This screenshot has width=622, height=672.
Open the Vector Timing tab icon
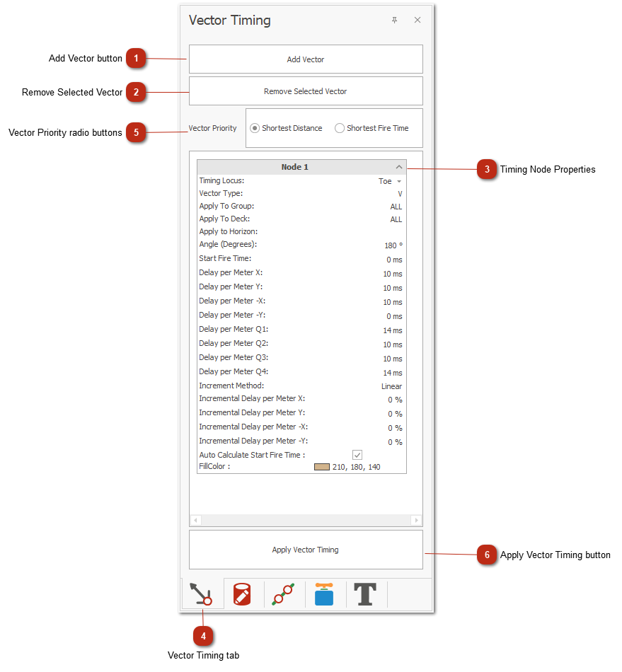203,593
